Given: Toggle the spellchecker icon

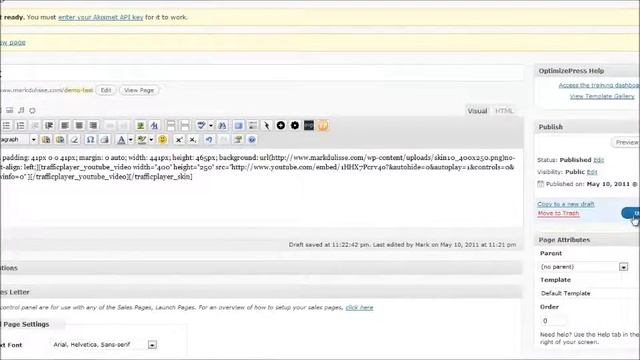Looking at the screenshot, I should [201, 126].
